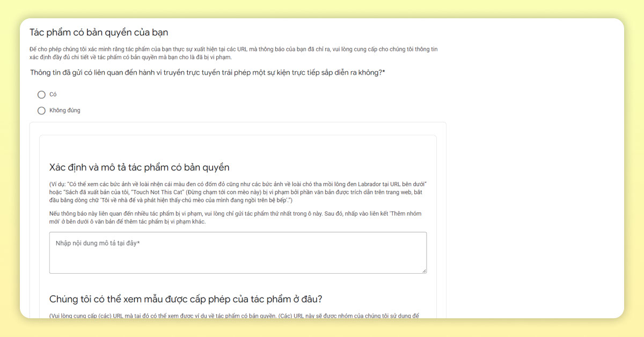Click the "Có" answer label text
Image resolution: width=644 pixels, height=337 pixels.
click(53, 94)
